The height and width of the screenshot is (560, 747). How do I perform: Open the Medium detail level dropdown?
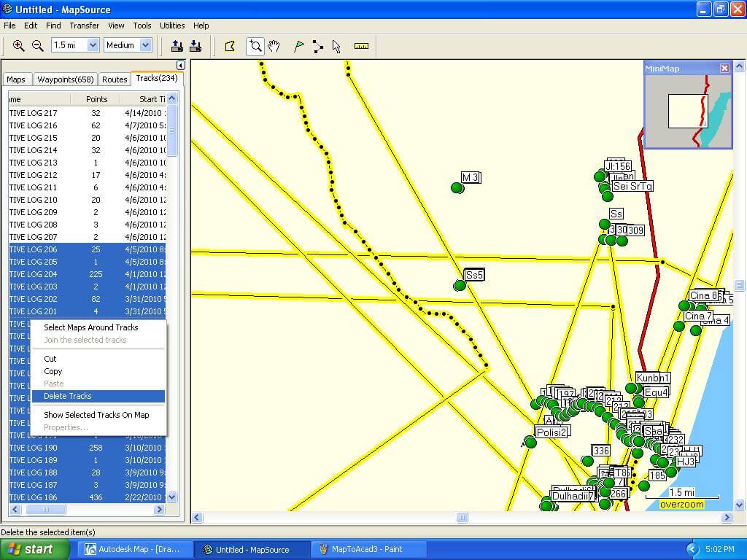(145, 45)
